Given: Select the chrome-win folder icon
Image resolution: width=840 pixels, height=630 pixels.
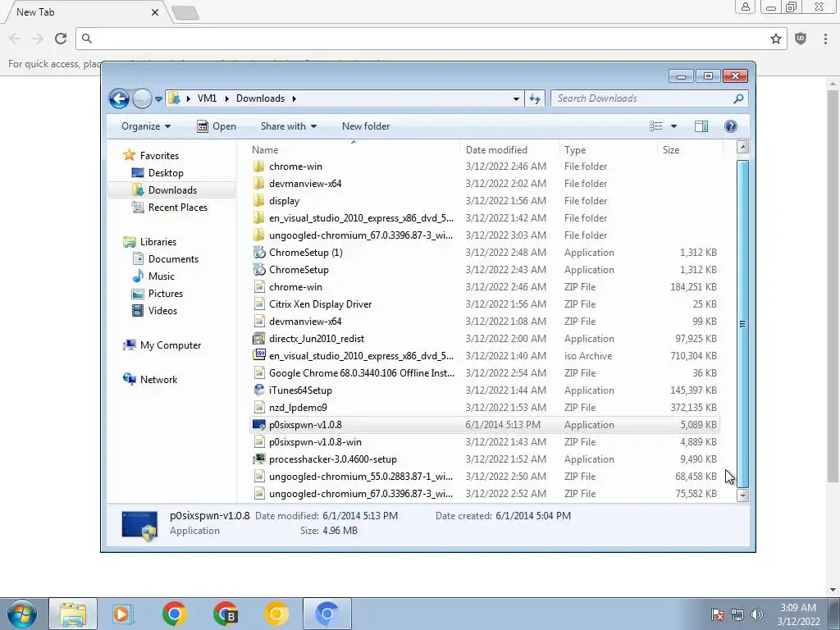Looking at the screenshot, I should coord(258,166).
